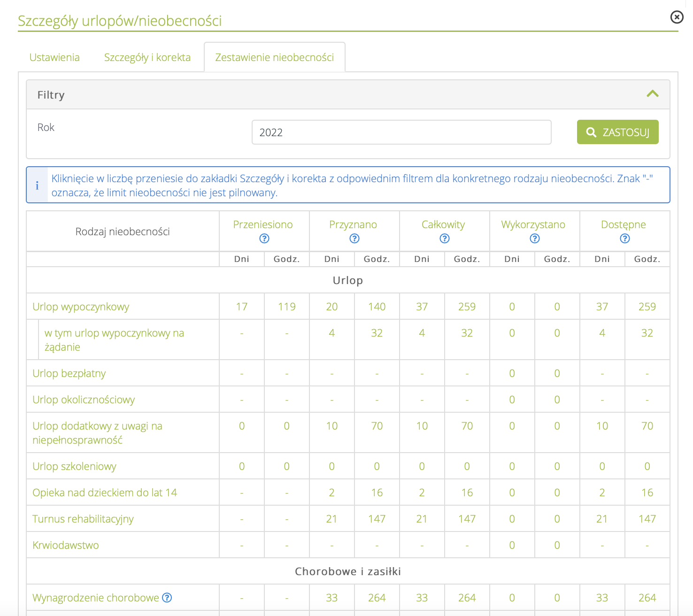Click help icon under Dostępne column
This screenshot has width=693, height=616.
[x=625, y=239]
